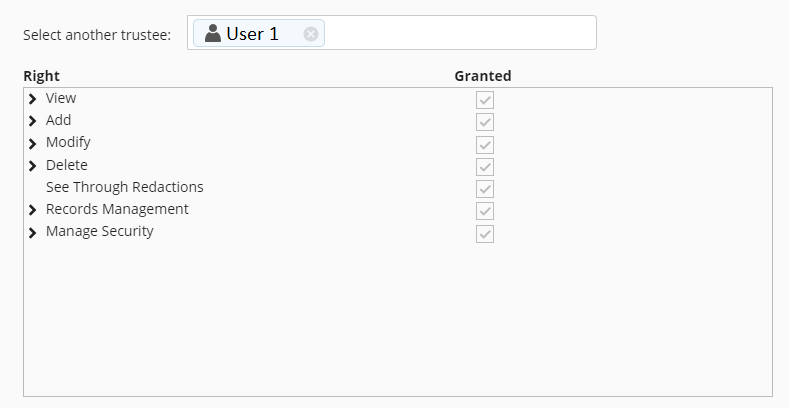Toggle the Delete granted checkbox
This screenshot has width=789, height=408.
point(485,166)
